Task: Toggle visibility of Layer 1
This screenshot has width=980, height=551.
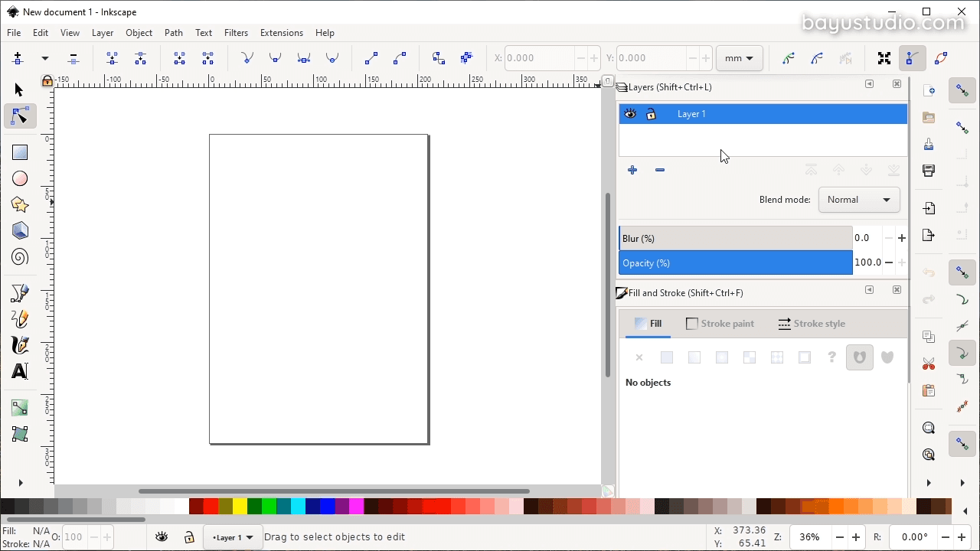Action: (630, 113)
